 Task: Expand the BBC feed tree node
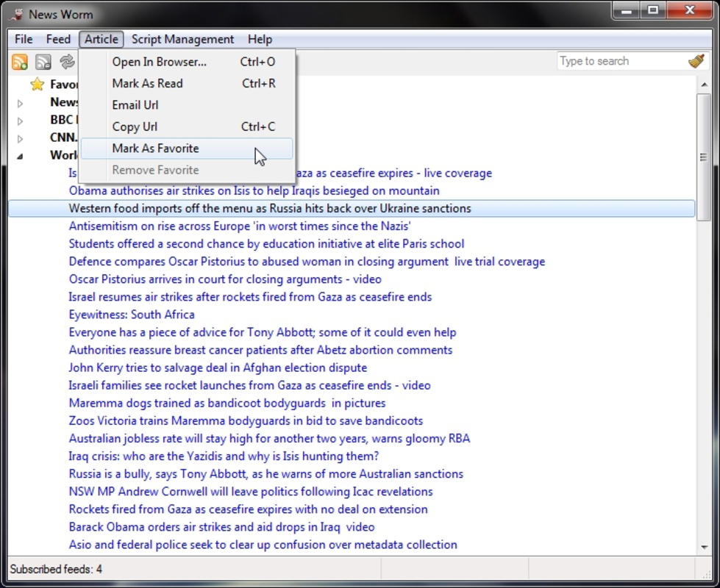[x=20, y=121]
